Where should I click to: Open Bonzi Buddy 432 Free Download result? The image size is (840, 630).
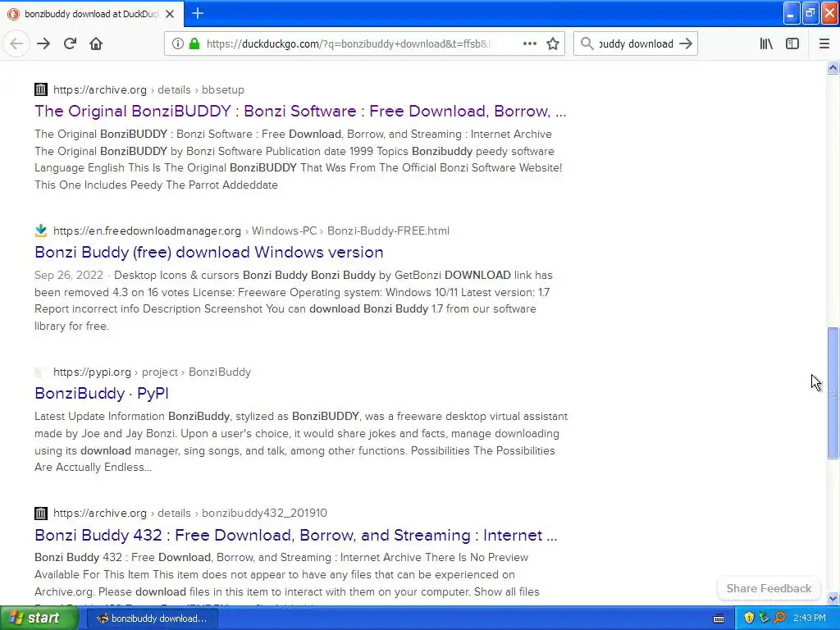(x=295, y=535)
